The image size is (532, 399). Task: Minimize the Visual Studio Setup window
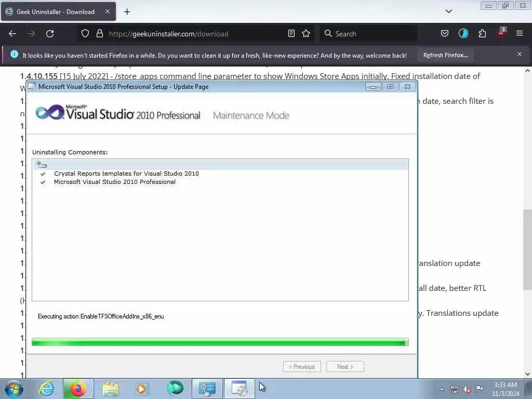(373, 87)
